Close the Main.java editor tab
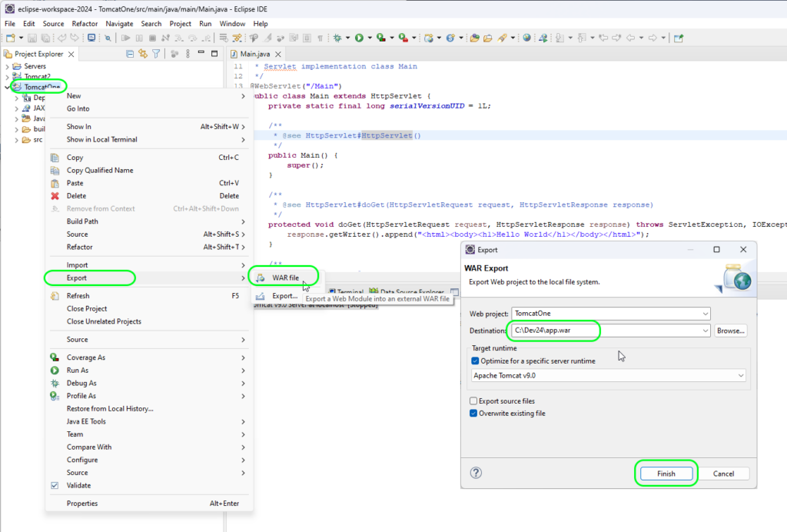The image size is (787, 532). coord(278,55)
